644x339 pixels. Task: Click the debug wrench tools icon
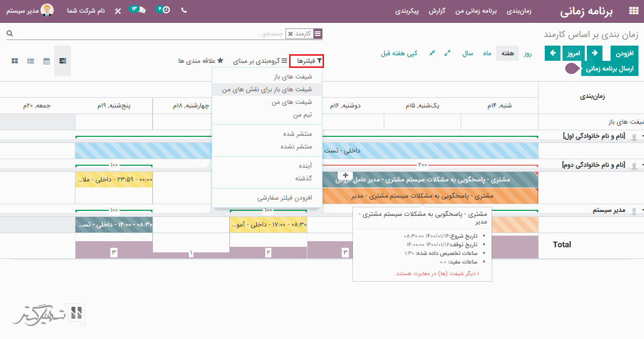[x=117, y=11]
